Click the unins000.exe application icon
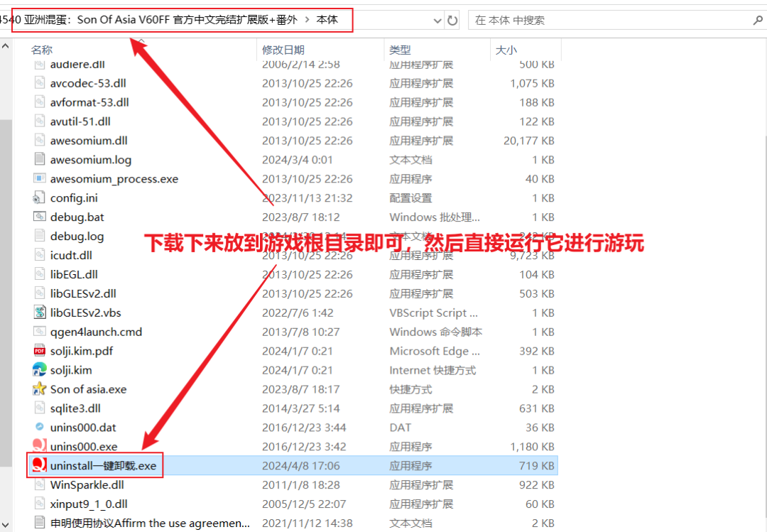 (40, 445)
